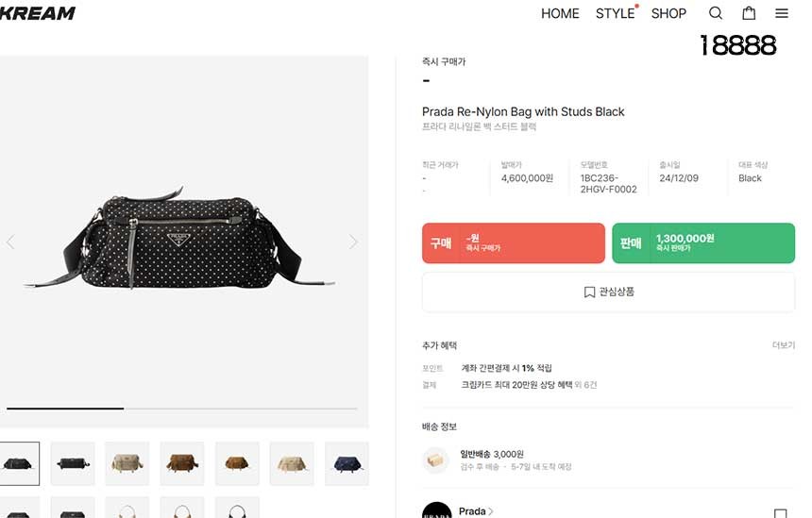Toggle the 관심상품 bookmark button
Screen dimensions: 812x518
coord(608,292)
